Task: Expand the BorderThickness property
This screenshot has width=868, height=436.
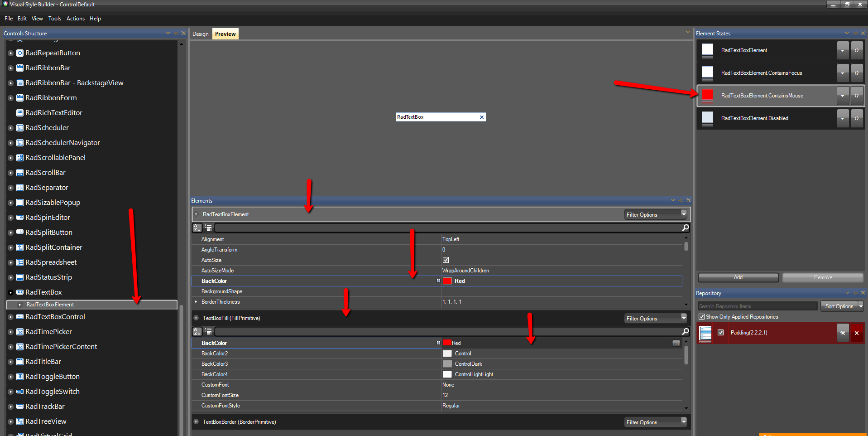Action: (x=196, y=302)
